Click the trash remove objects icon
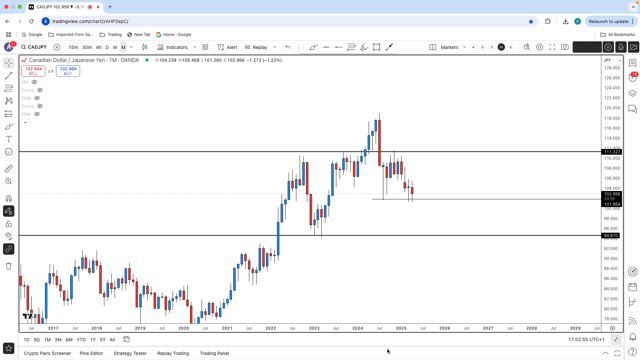The width and height of the screenshot is (640, 360). point(9,266)
